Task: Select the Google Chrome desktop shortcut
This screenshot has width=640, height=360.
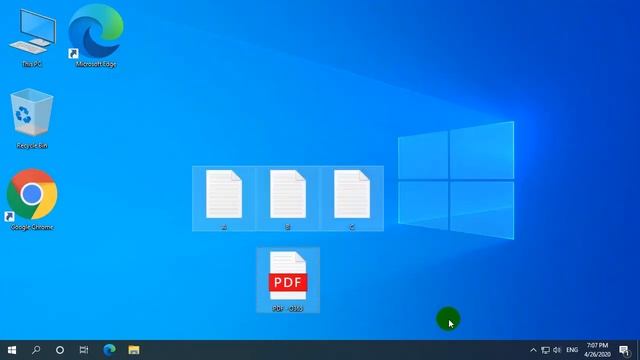Action: click(32, 200)
